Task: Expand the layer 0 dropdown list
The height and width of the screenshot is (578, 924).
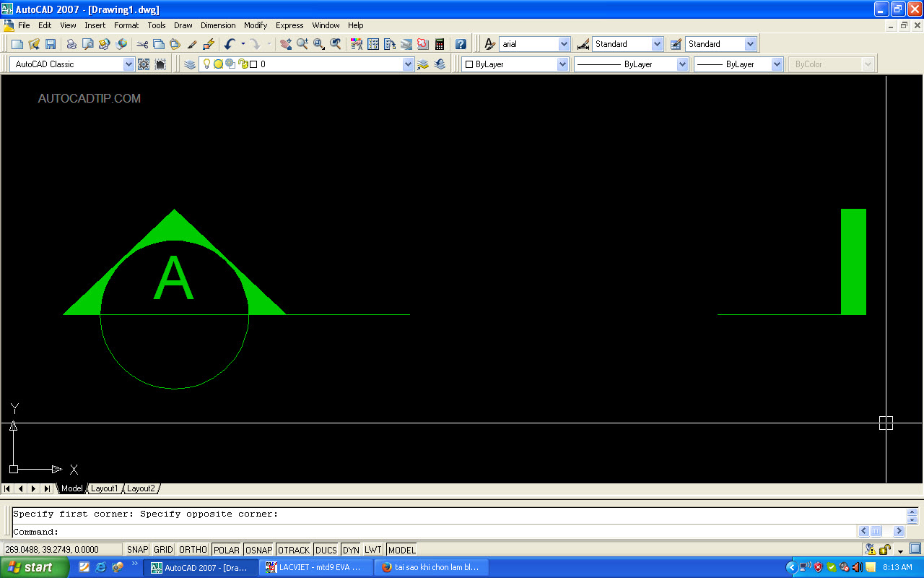Action: click(408, 64)
